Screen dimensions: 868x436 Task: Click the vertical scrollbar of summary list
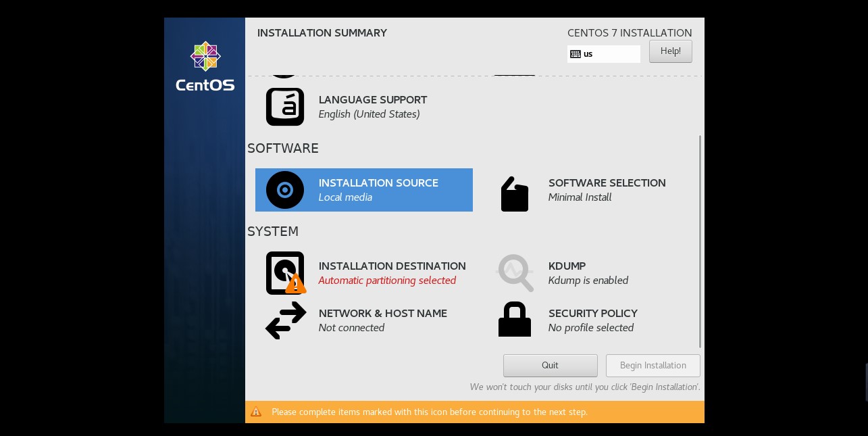(700, 241)
